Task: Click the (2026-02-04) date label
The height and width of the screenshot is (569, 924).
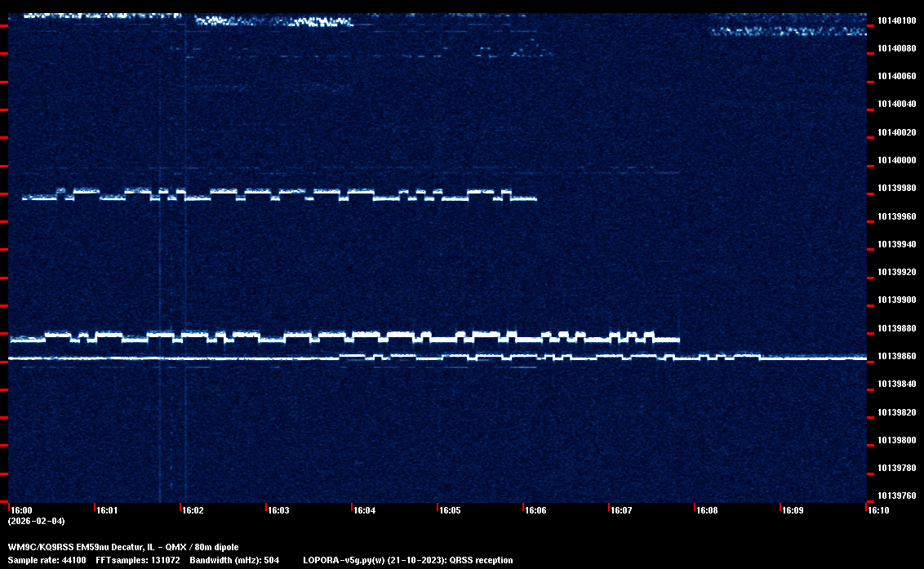Action: click(x=36, y=521)
